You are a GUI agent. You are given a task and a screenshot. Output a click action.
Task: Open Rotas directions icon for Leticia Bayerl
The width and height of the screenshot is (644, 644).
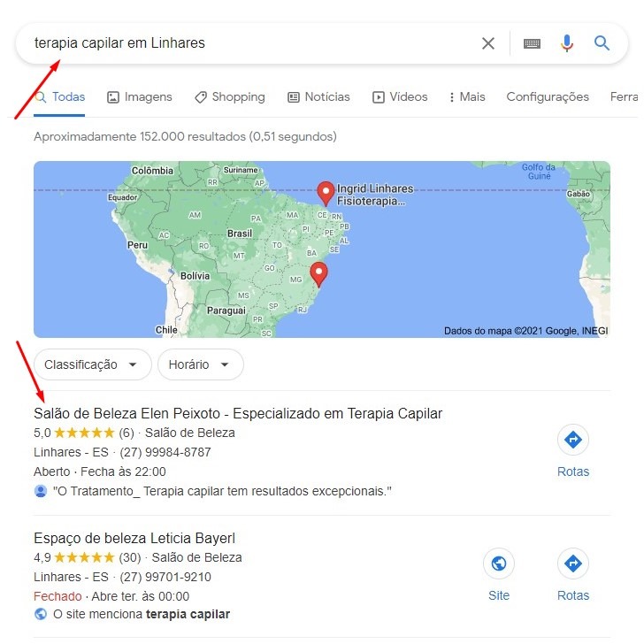point(573,563)
